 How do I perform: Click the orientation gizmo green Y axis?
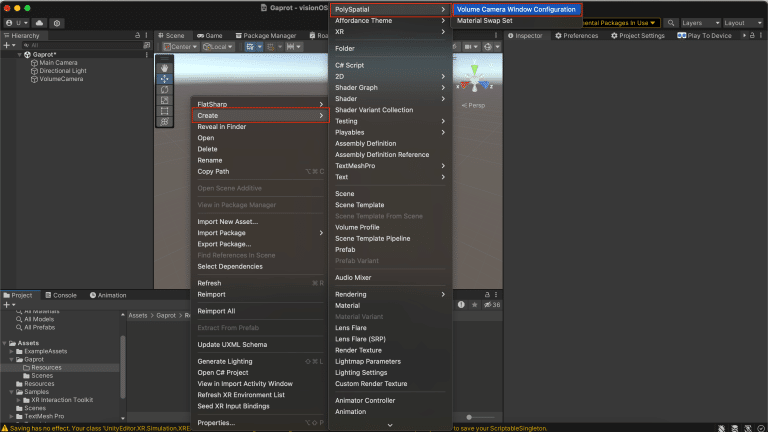[474, 69]
